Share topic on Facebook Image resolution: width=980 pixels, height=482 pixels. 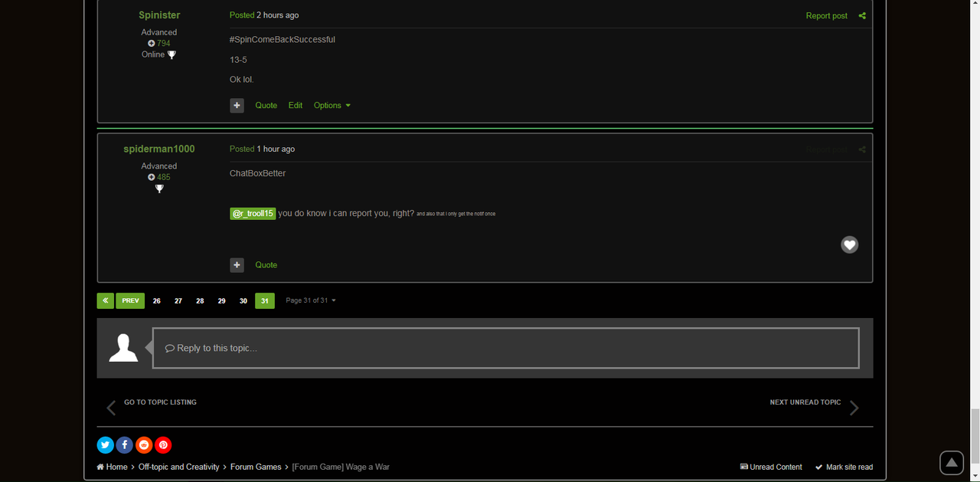coord(125,445)
